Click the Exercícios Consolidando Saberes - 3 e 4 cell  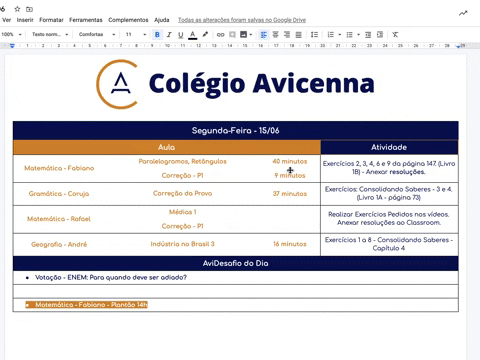(389, 193)
